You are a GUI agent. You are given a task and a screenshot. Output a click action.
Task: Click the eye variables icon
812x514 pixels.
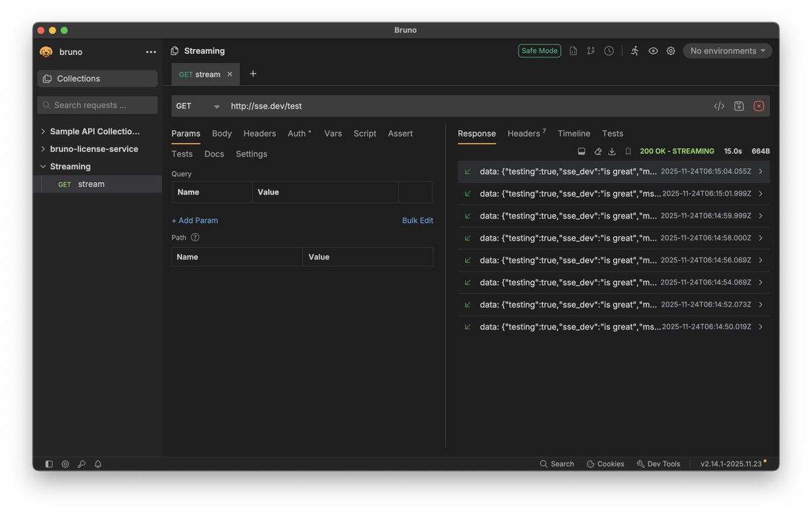653,51
